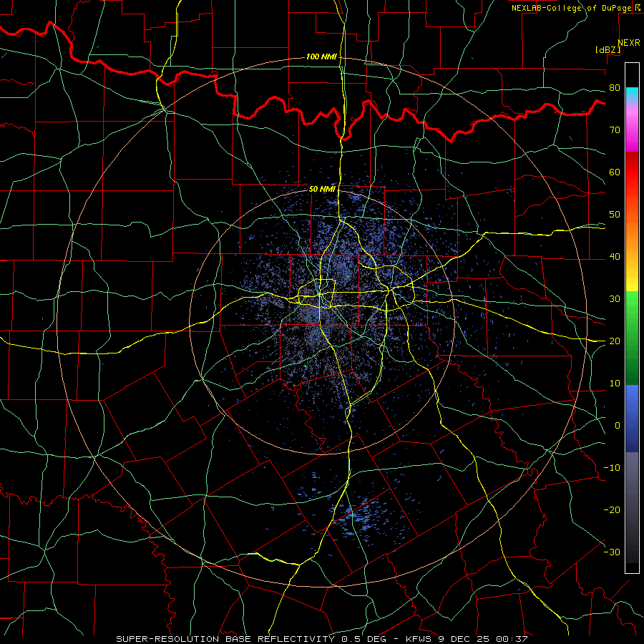The width and height of the screenshot is (644, 644).
Task: Click the 30 value on dBZ scale
Action: [x=615, y=298]
